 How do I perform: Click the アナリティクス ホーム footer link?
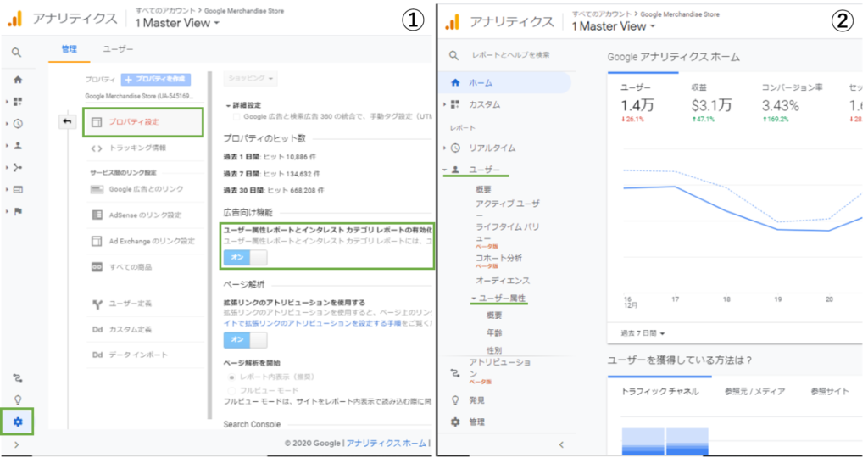pos(387,443)
